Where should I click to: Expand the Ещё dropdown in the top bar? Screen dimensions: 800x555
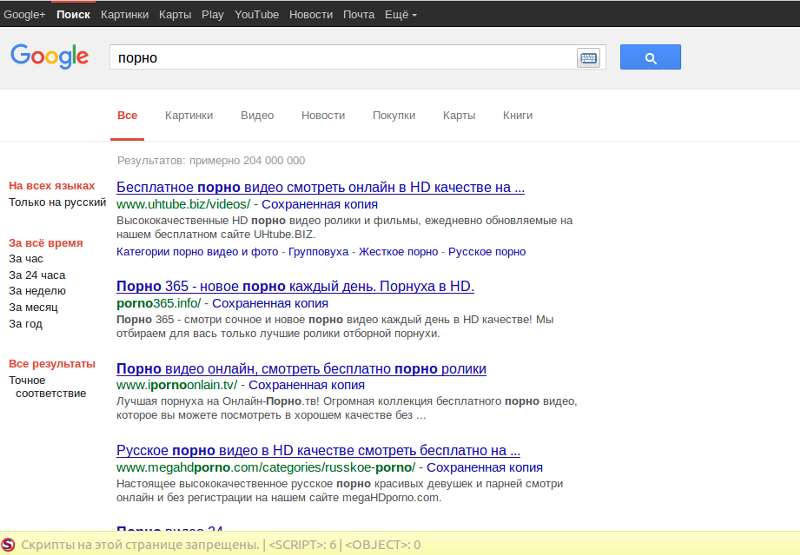click(x=401, y=15)
